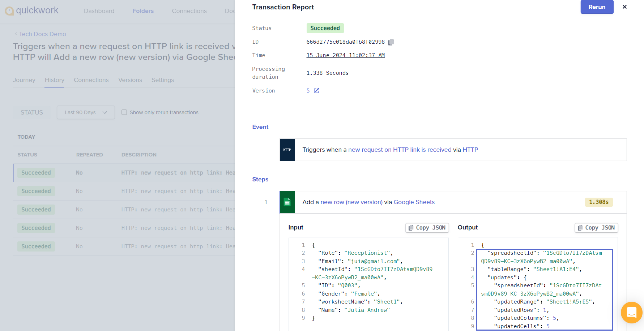Click the Google Sheets step icon
This screenshot has height=331, width=644.
[x=287, y=202]
